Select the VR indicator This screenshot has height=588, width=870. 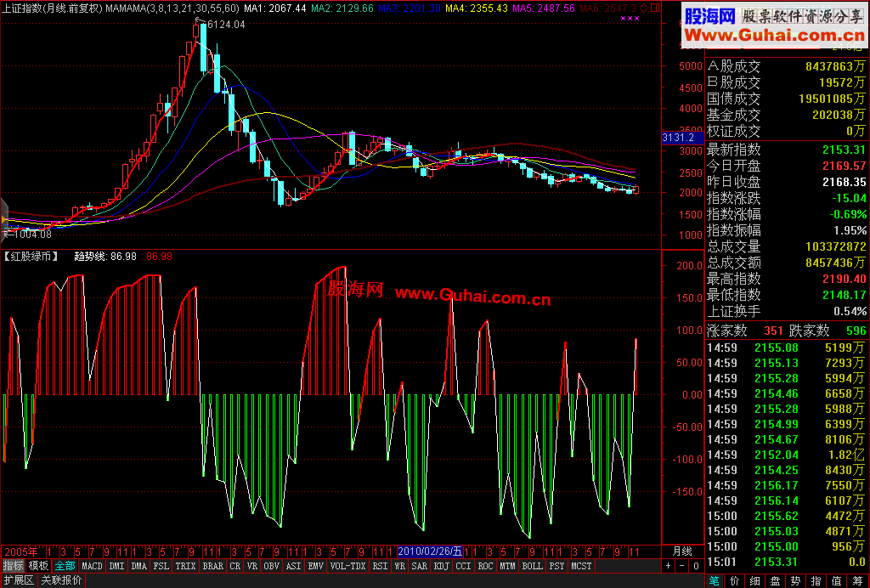click(252, 566)
